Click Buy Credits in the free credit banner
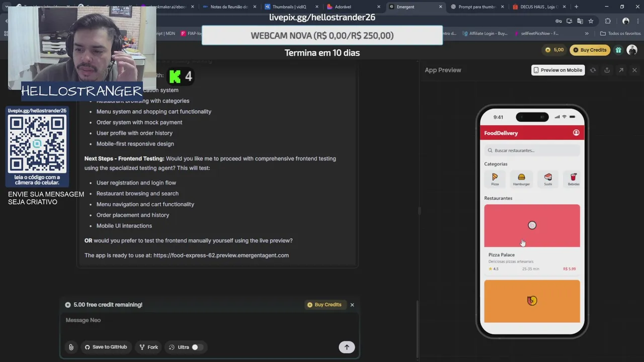 (x=325, y=305)
